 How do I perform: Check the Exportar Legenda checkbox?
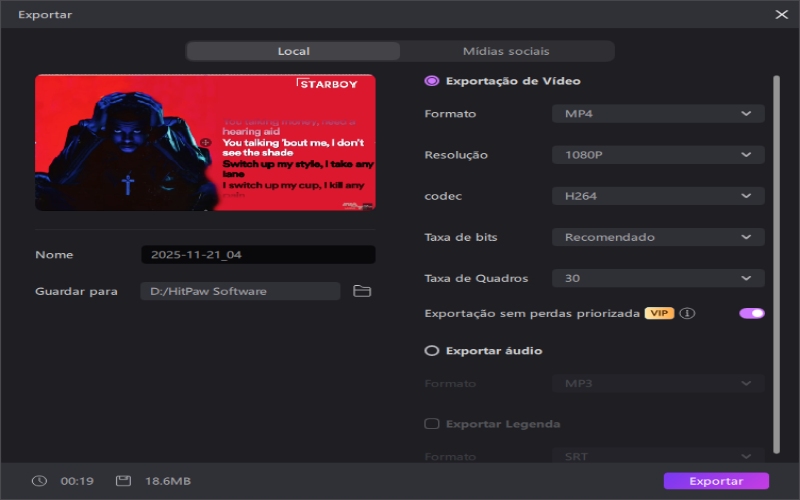[432, 424]
